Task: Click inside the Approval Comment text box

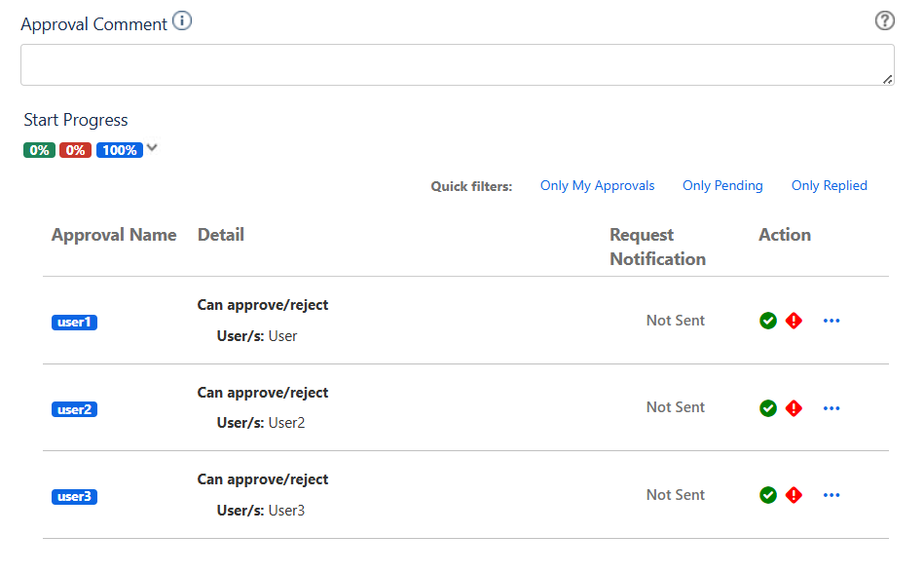Action: 457,64
